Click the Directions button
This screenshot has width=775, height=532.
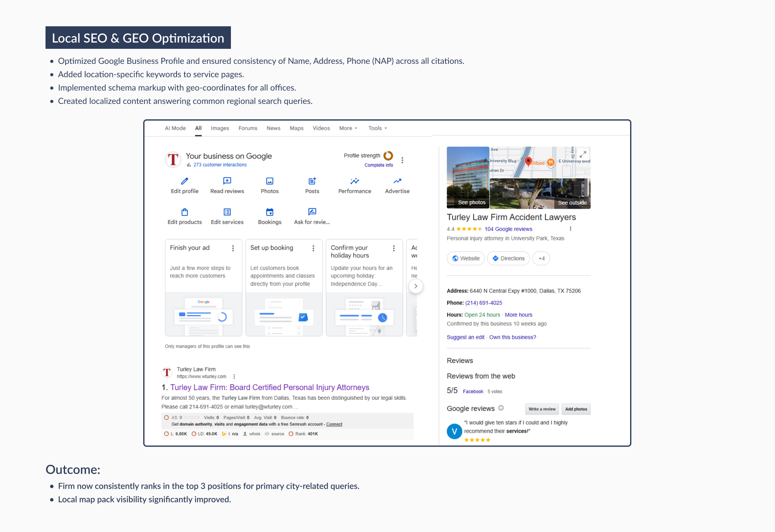509,258
